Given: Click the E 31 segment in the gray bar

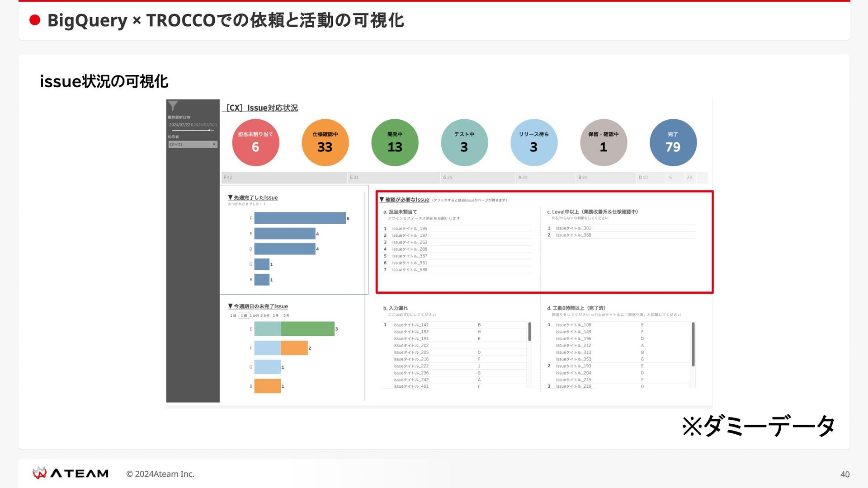Looking at the screenshot, I should point(394,178).
